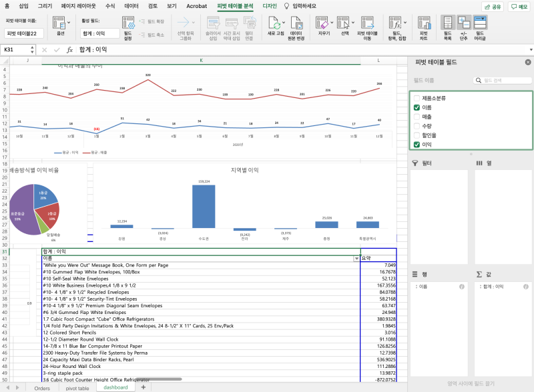This screenshot has height=392, width=534.
Task: Click the 메모 button
Action: 519,7
